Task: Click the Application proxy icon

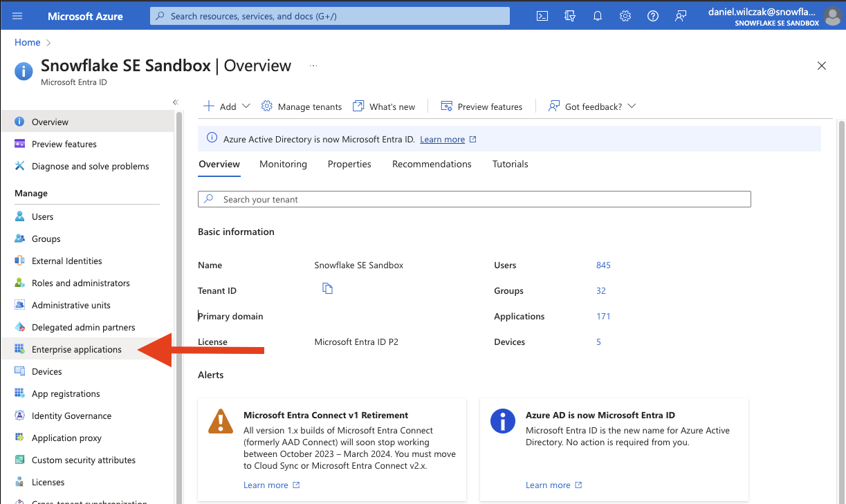Action: tap(19, 438)
